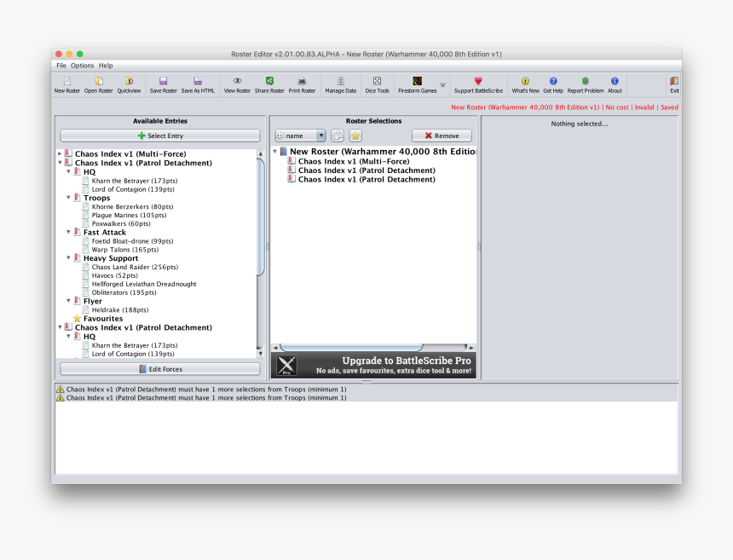733x560 pixels.
Task: Open What's New
Action: (525, 84)
